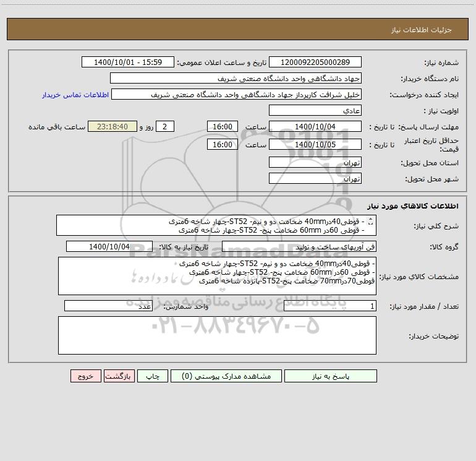Click the deadline date field 1400/10/04
476x461 pixels.
(315, 126)
